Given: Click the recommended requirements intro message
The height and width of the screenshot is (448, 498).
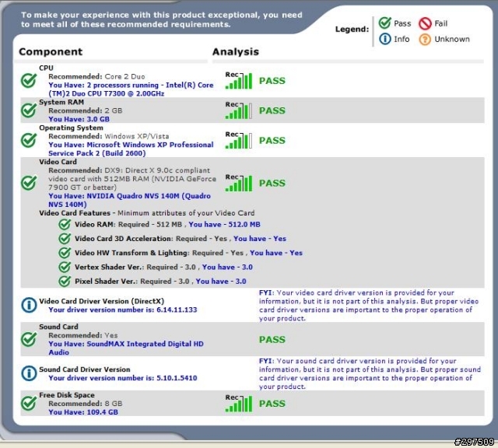Looking at the screenshot, I should (162, 19).
